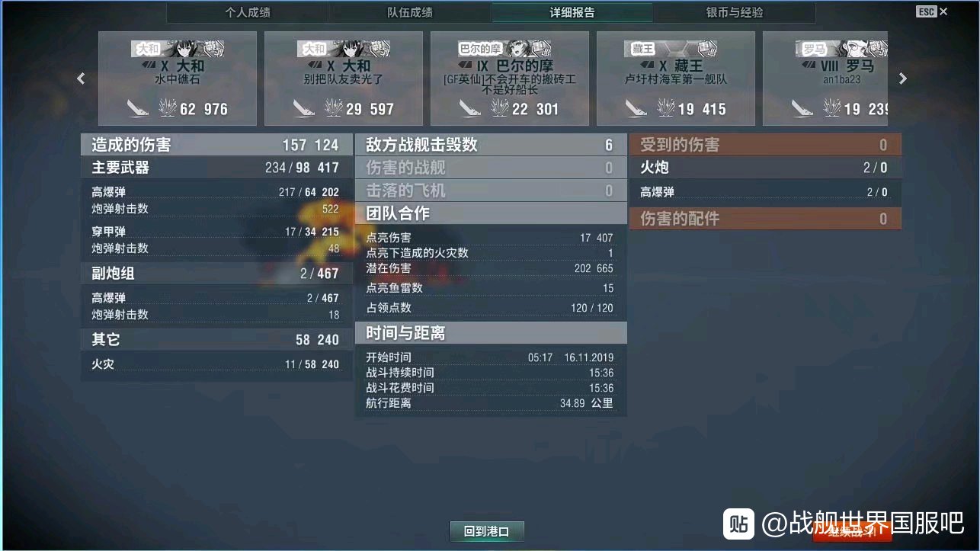The image size is (980, 551).
Task: Switch to 队伍成绩 tab
Action: click(x=410, y=12)
